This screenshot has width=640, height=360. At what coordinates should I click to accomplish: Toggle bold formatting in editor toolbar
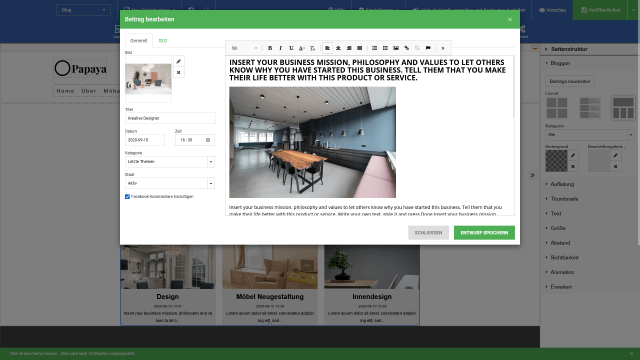click(270, 48)
